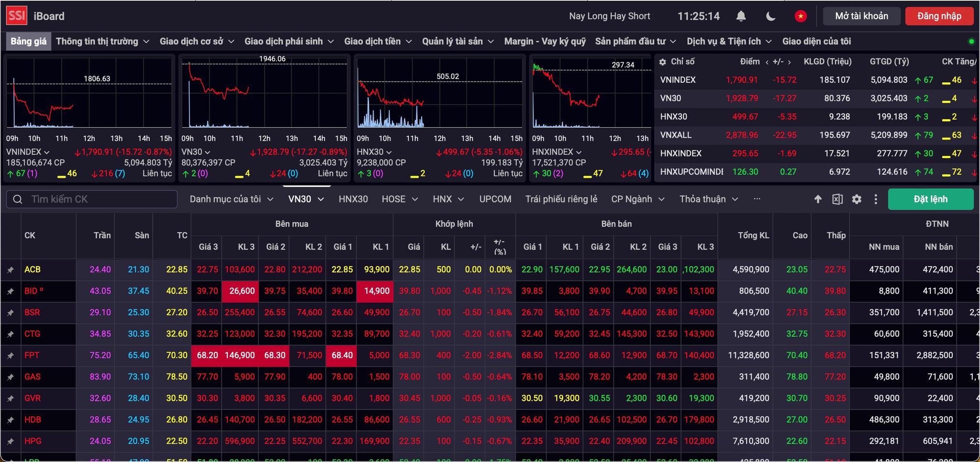Toggle dark mode with moon icon
This screenshot has height=462, width=980.
(x=771, y=16)
